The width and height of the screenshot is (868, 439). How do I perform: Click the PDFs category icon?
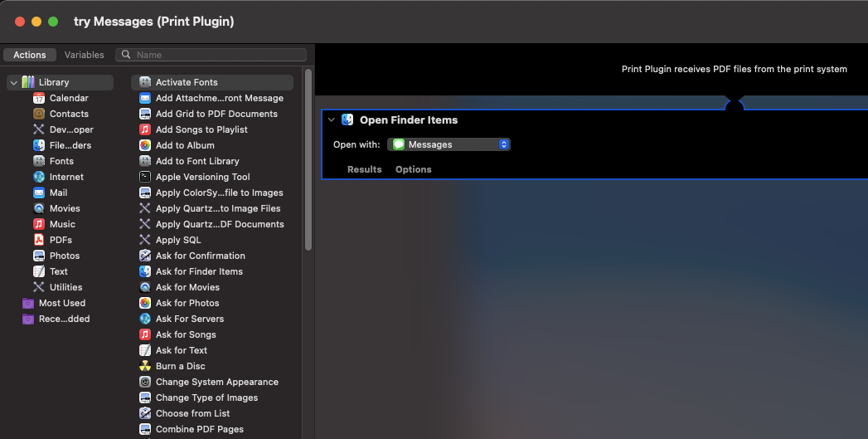[39, 240]
